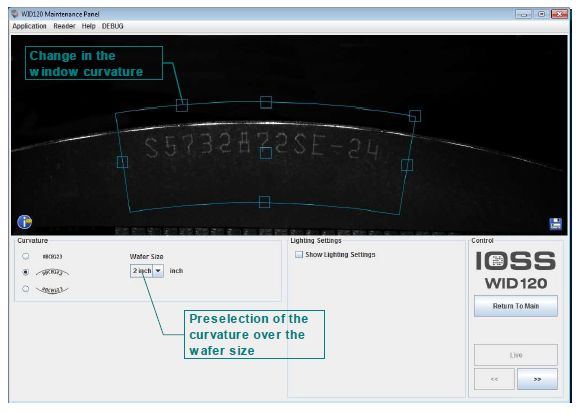Select the top-center handle of the reading window
This screenshot has height=414, width=586.
coord(266,102)
